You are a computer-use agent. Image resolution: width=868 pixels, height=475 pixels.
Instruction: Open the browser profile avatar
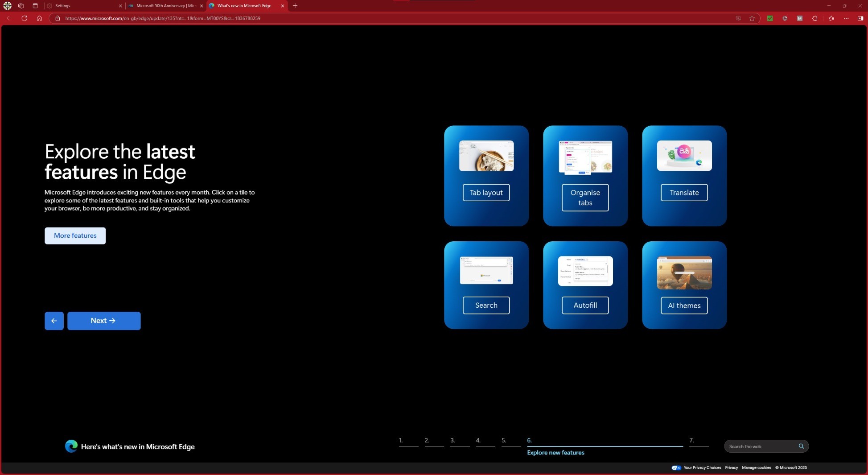click(x=8, y=6)
